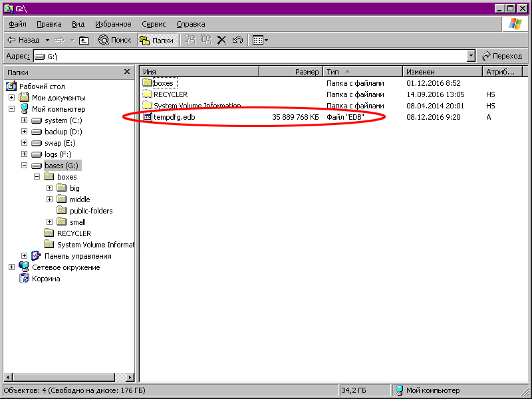Click the Delete X toolbar icon

[x=221, y=40]
